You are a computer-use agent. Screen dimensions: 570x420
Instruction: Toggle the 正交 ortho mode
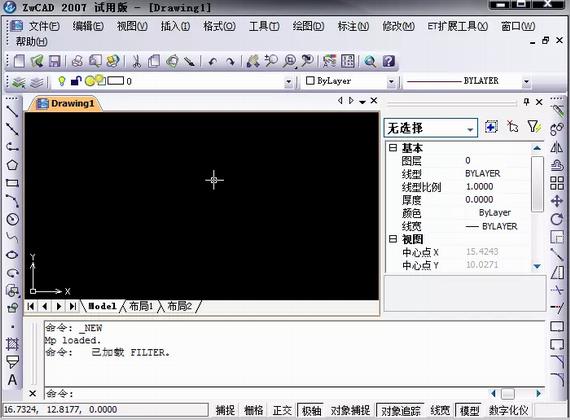tap(282, 411)
